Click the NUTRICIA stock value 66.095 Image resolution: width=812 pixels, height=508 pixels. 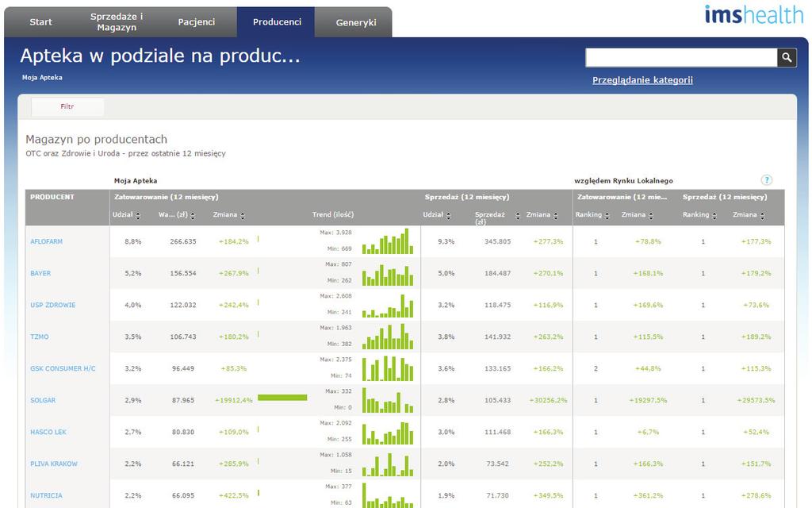pyautogui.click(x=183, y=495)
